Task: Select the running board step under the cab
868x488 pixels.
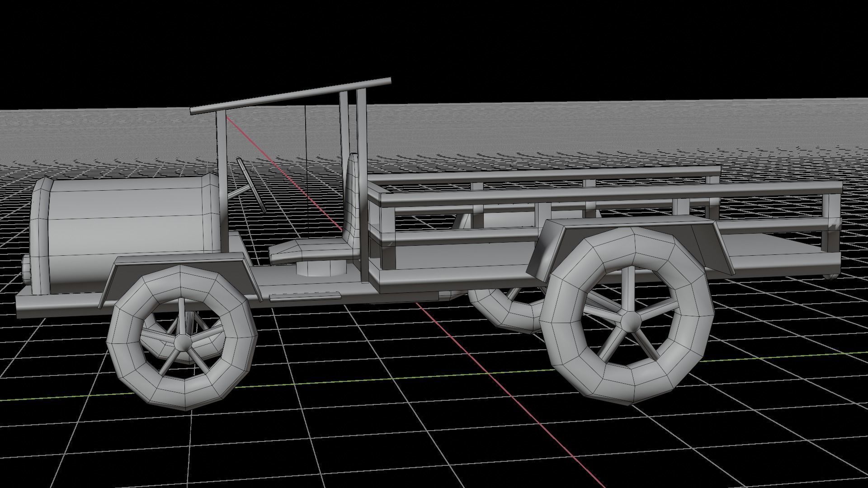Action: (x=305, y=296)
